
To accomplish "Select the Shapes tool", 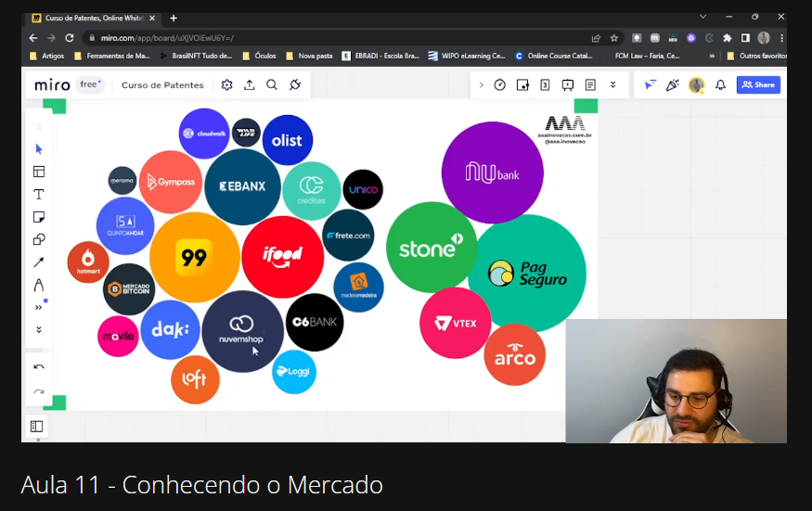I will pos(39,239).
